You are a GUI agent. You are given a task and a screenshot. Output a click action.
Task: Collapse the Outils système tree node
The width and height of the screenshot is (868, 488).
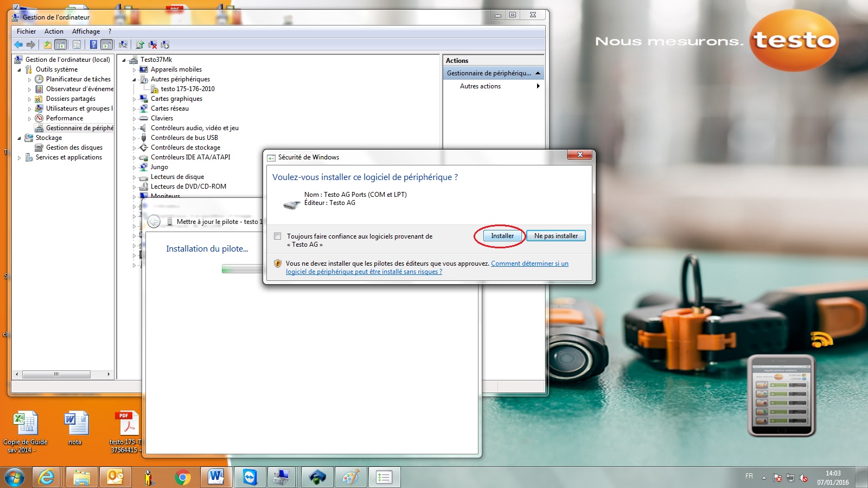20,70
